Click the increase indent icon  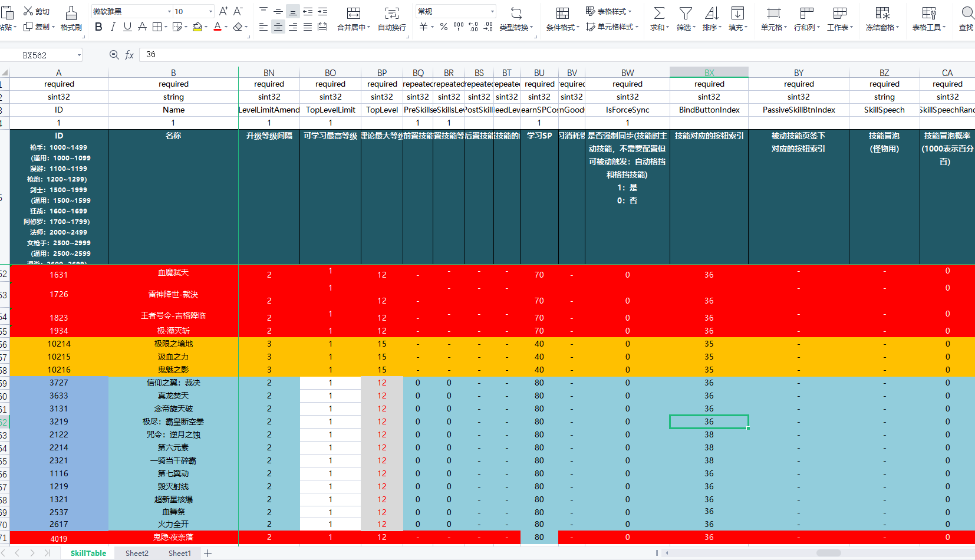[x=322, y=11]
